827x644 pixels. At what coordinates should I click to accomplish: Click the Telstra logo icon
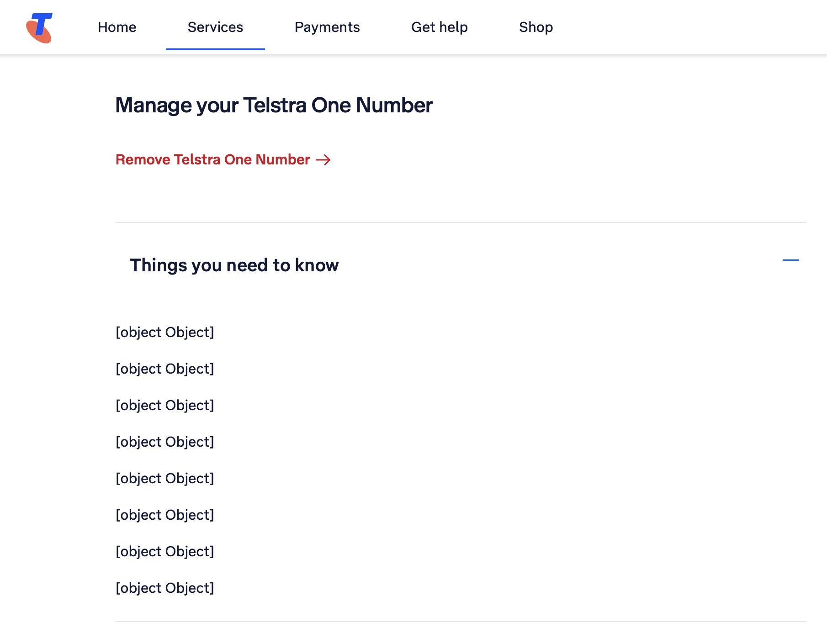39,28
